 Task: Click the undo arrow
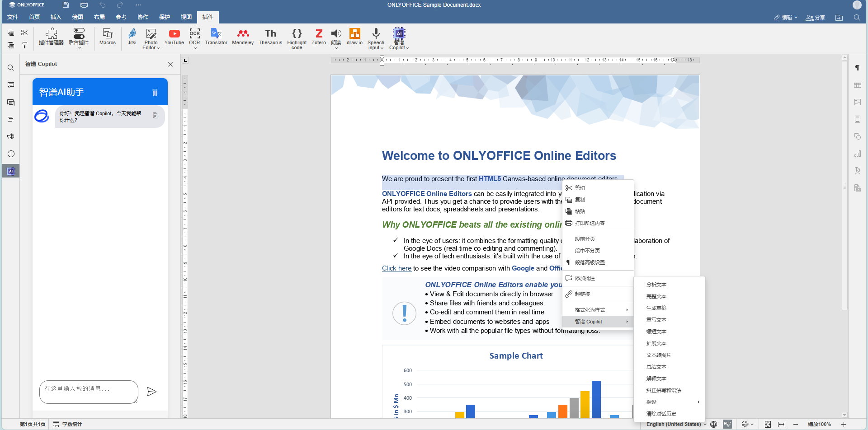(x=103, y=5)
